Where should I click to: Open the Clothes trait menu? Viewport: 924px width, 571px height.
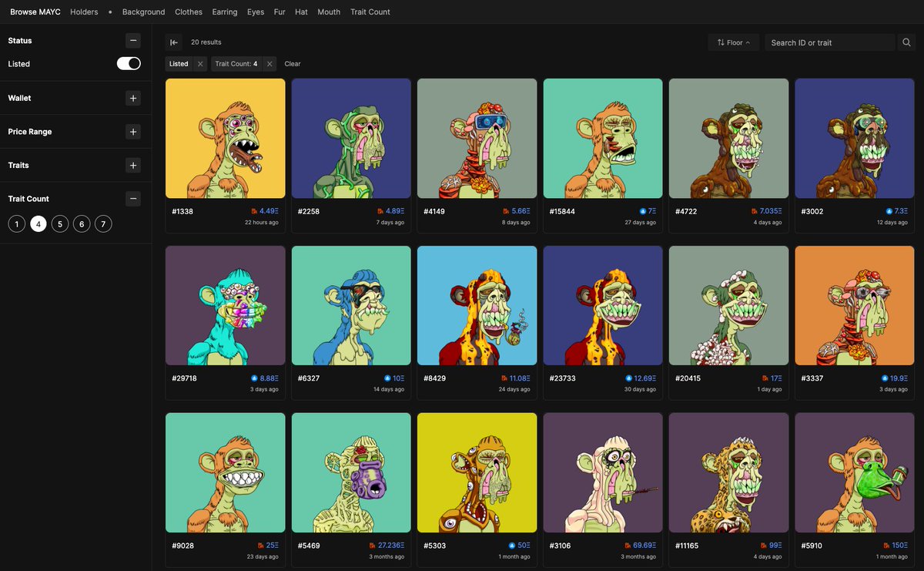point(189,12)
